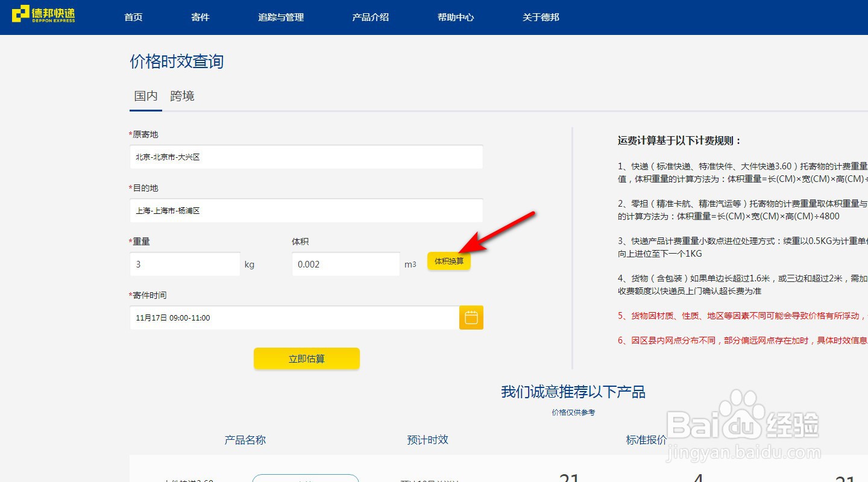Open the 首页 home menu

(133, 17)
